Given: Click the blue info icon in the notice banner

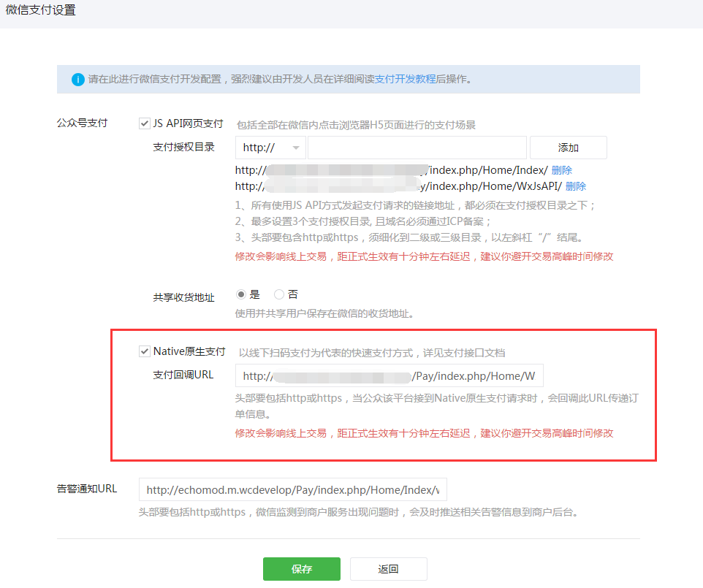Looking at the screenshot, I should point(78,79).
